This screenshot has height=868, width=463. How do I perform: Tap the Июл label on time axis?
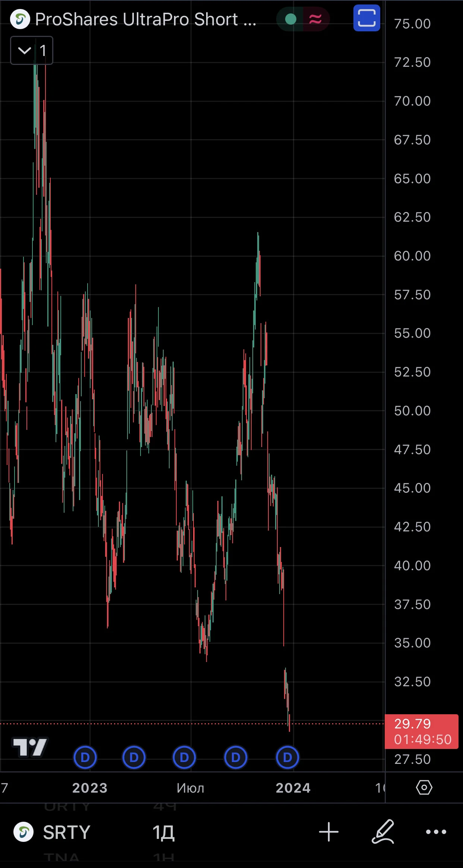[x=190, y=788]
